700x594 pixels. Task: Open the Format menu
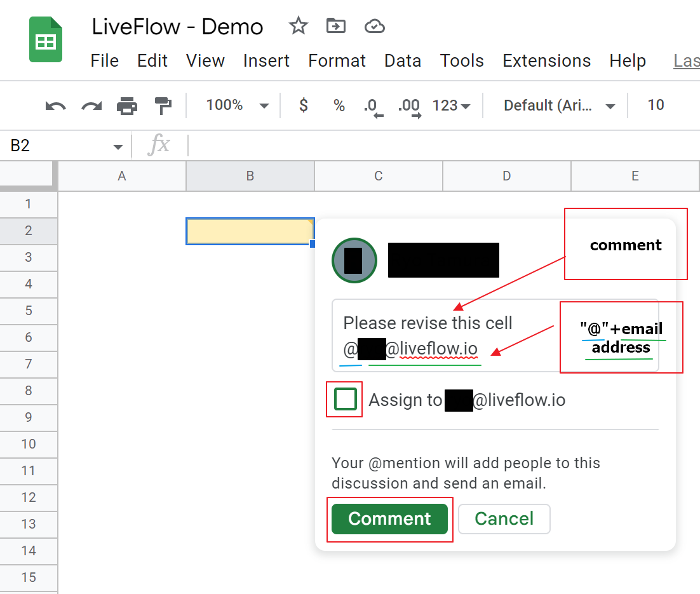point(337,61)
